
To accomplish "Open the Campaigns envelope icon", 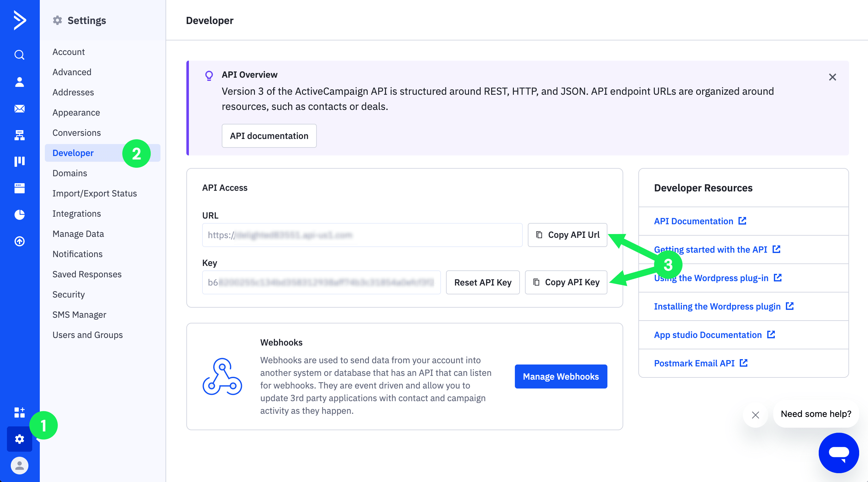I will click(x=20, y=109).
